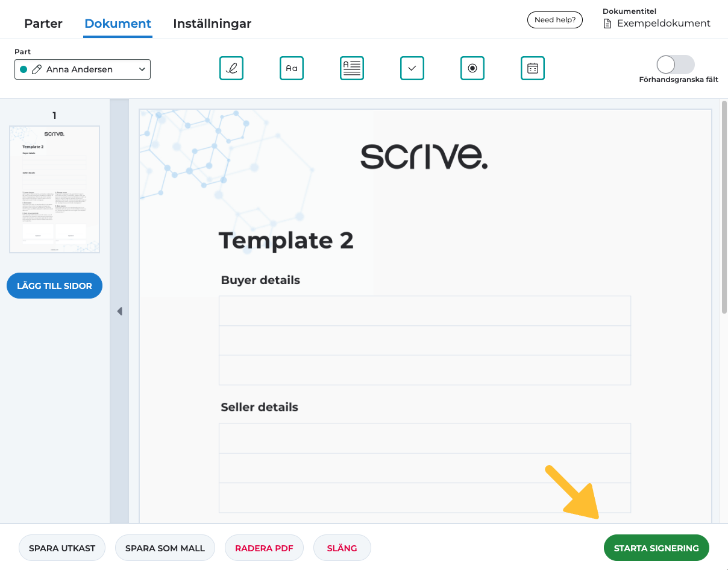Click Spara som mall button

pos(165,548)
